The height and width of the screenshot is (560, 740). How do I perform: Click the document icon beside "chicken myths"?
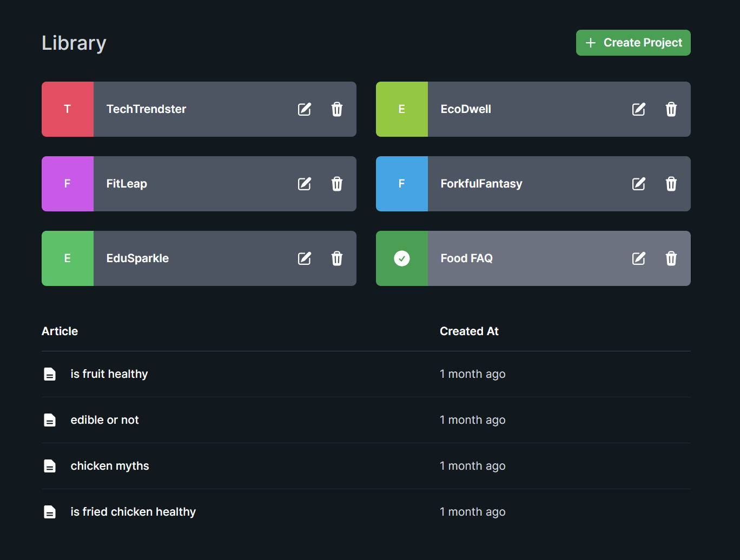(50, 465)
